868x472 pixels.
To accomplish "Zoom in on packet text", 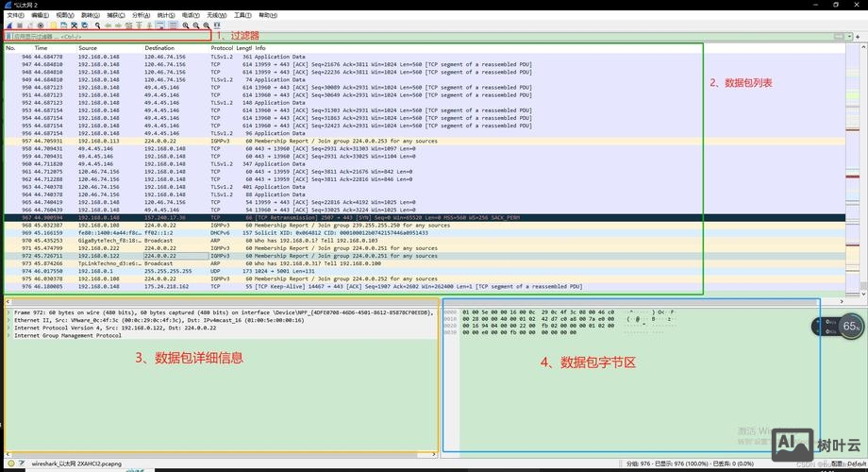I will [186, 25].
